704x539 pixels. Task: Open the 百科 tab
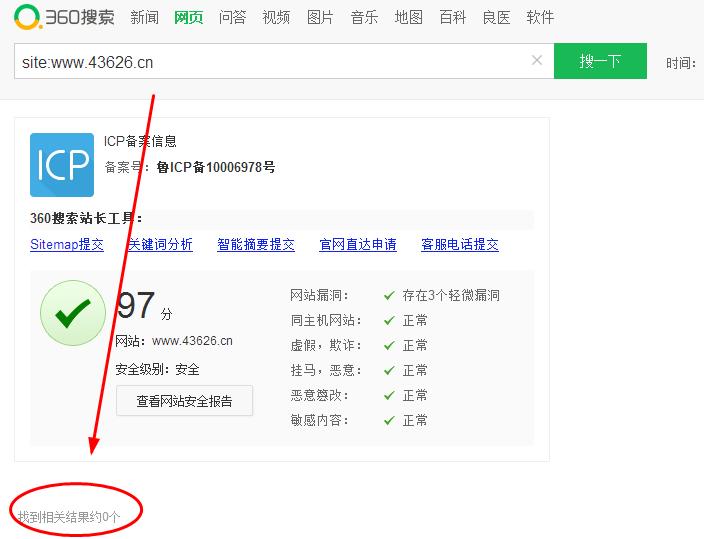[x=453, y=18]
